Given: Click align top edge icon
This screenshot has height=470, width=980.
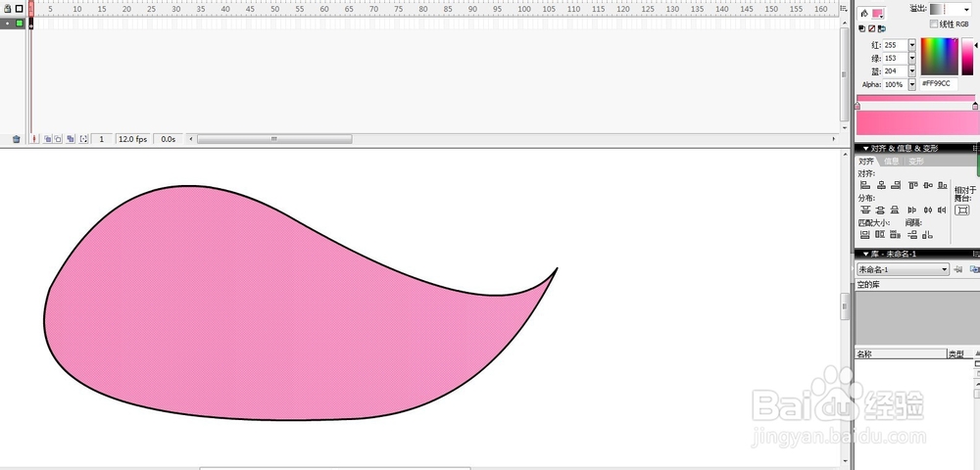Looking at the screenshot, I should pyautogui.click(x=912, y=185).
